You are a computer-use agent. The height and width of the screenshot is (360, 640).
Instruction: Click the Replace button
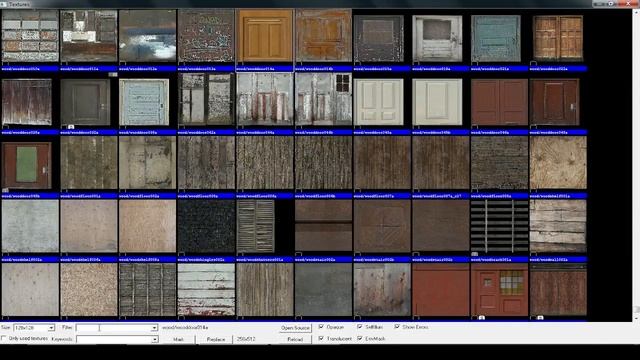point(216,339)
